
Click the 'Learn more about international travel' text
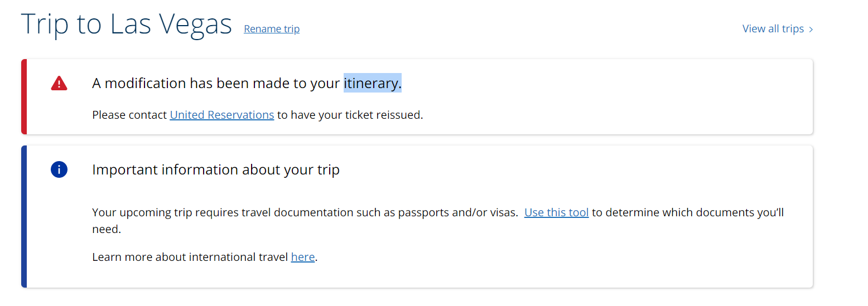[x=191, y=257]
